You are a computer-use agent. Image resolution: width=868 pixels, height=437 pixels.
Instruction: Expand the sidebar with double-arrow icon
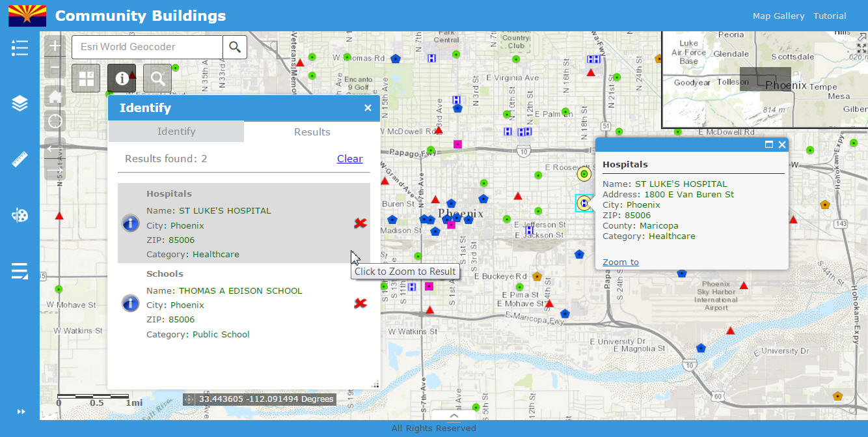point(21,412)
